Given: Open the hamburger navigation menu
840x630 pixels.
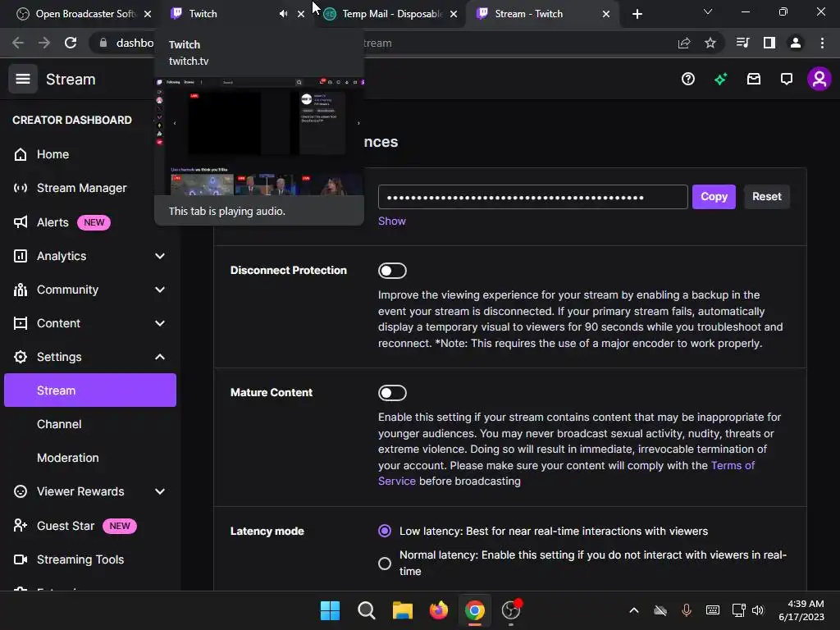Looking at the screenshot, I should click(22, 80).
